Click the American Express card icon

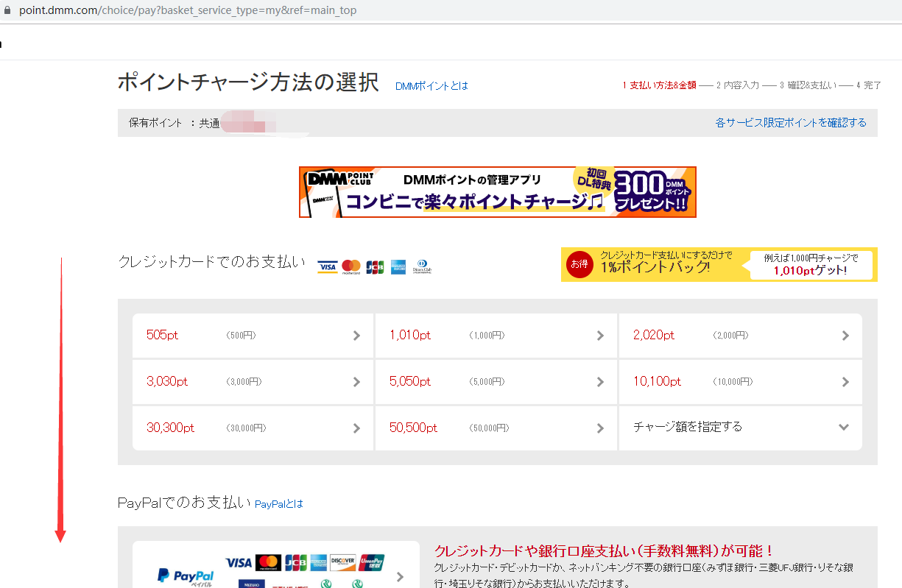pos(398,266)
